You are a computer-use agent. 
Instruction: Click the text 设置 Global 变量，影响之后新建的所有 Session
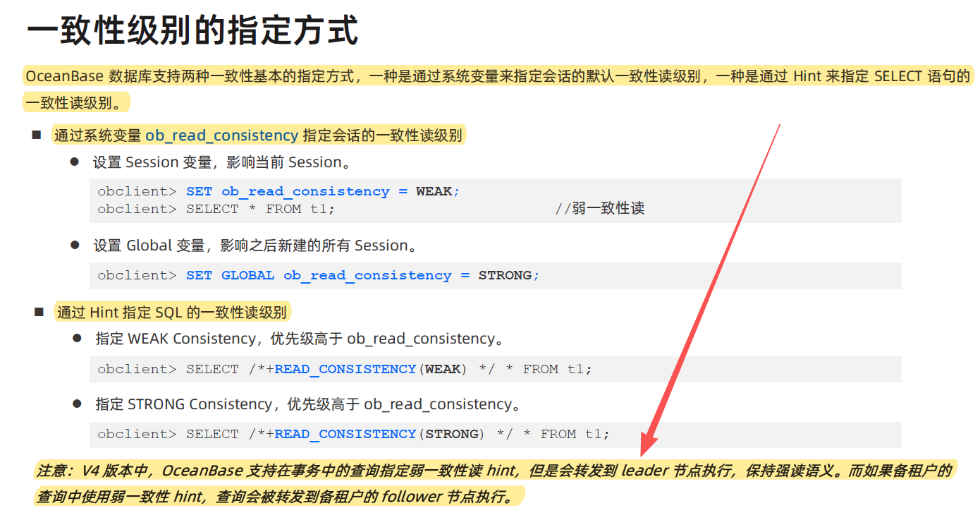coord(255,246)
